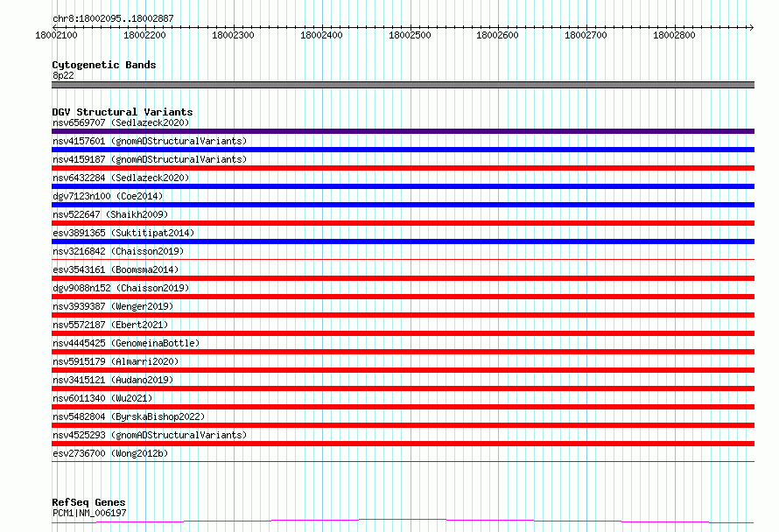Click ruler position 18002800

[674, 35]
